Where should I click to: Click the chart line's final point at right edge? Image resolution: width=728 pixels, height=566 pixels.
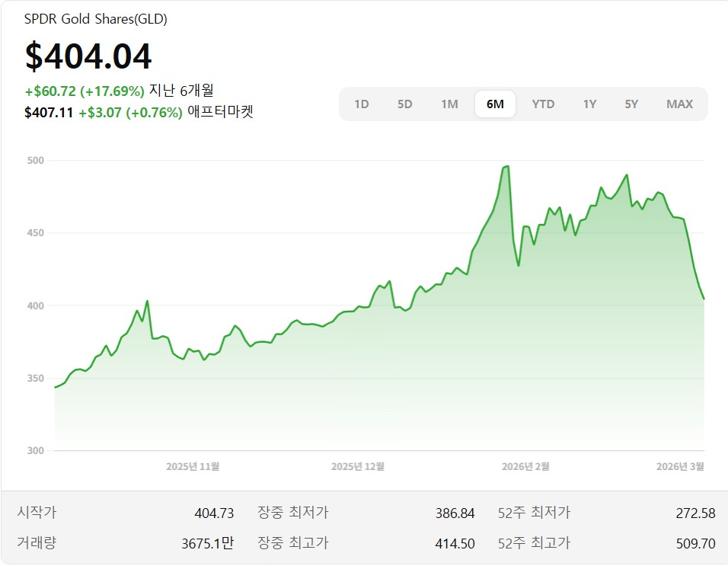(x=704, y=299)
